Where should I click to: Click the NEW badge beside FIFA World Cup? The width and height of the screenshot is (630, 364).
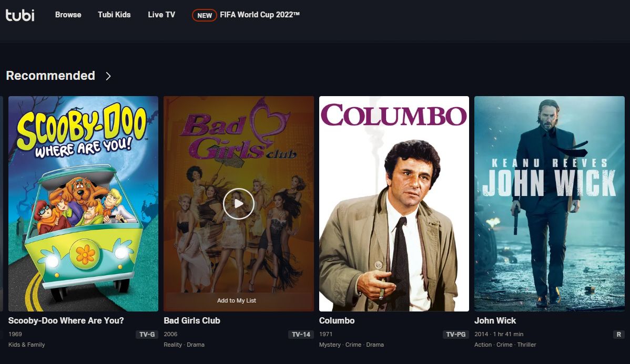click(x=205, y=15)
